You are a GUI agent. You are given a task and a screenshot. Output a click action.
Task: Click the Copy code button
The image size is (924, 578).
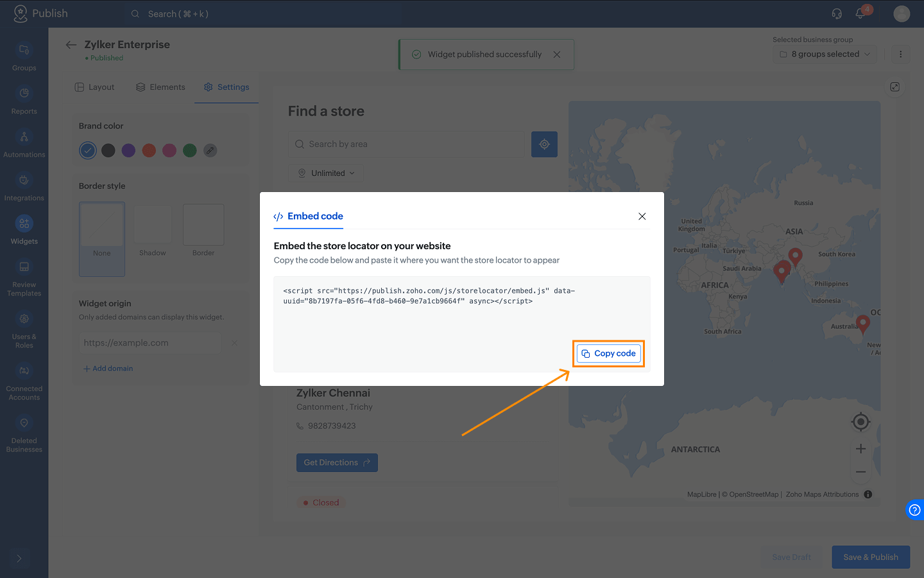(x=609, y=353)
